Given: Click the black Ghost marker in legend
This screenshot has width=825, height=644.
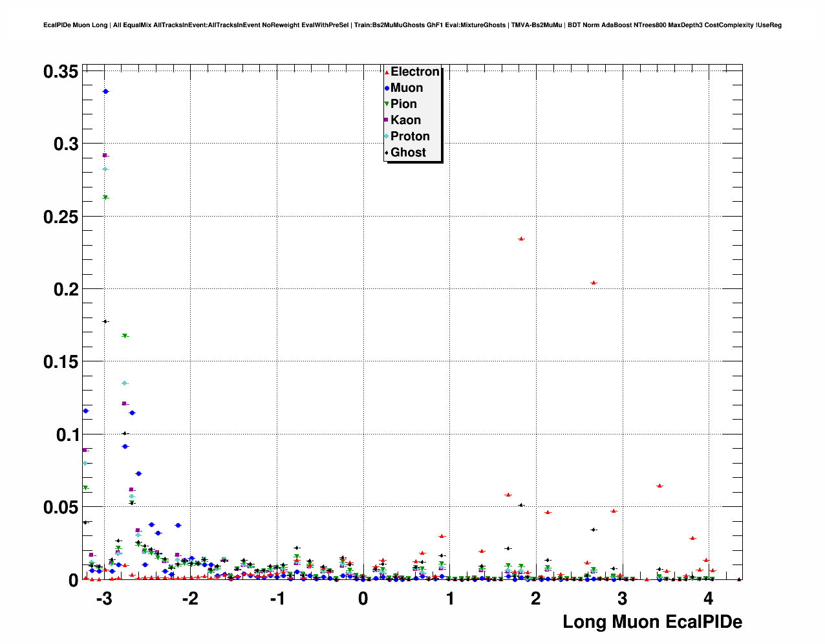Looking at the screenshot, I should [x=387, y=153].
